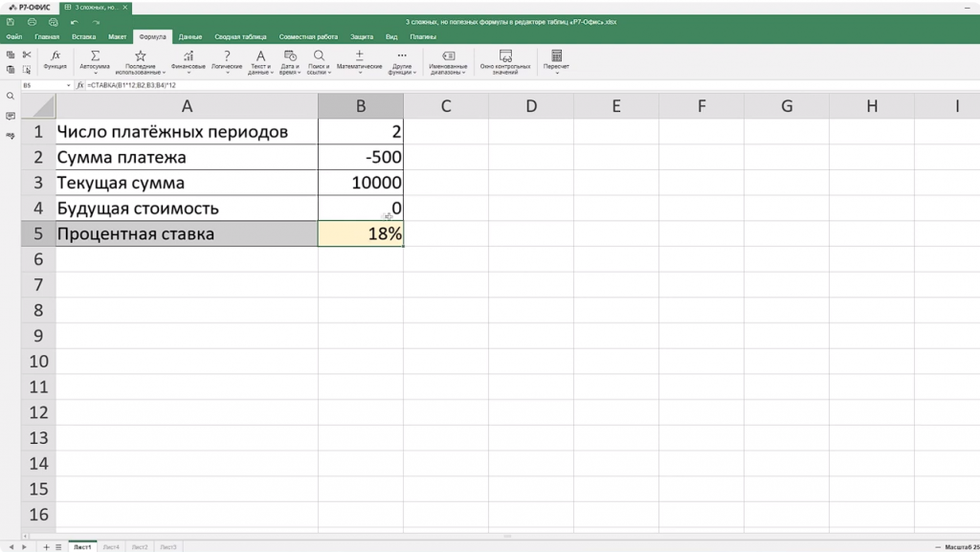Open the comments sidebar icon
Viewport: 980px width, 552px height.
pos(10,116)
